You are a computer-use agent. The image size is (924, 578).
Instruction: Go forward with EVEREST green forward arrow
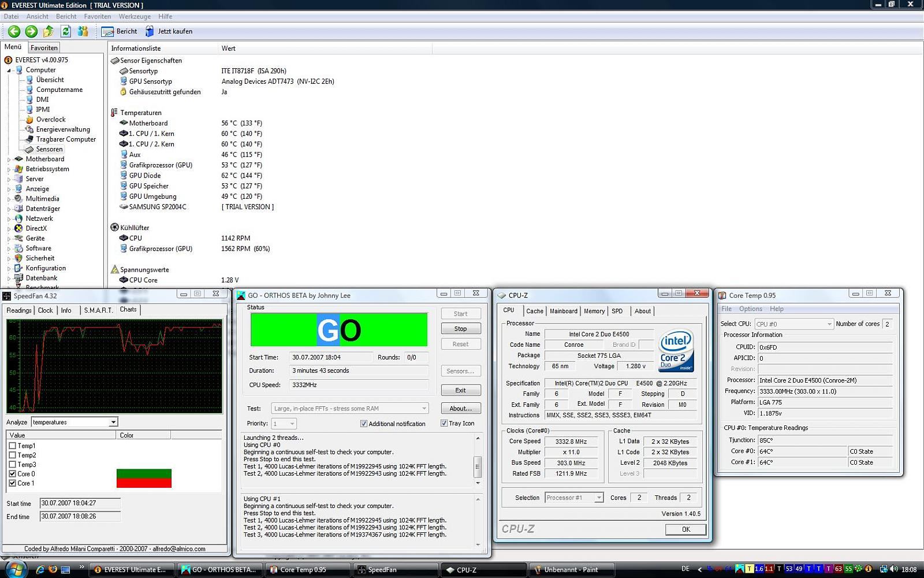31,31
